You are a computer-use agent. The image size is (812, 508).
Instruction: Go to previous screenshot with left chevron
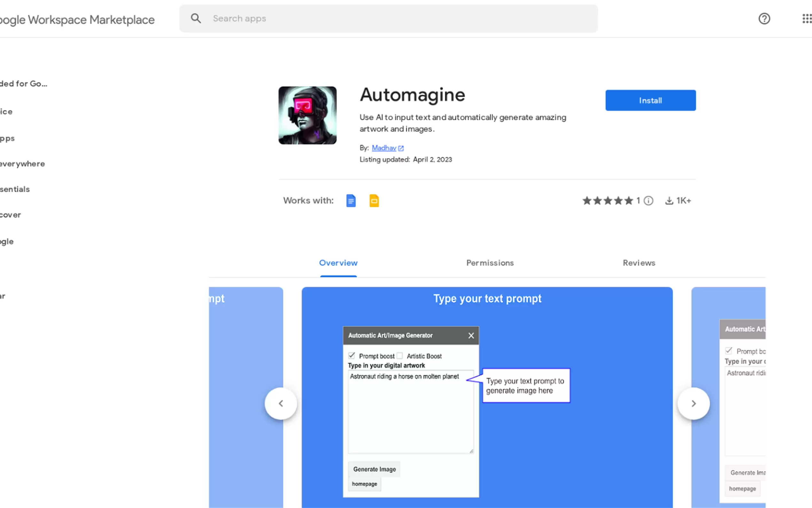pos(281,403)
